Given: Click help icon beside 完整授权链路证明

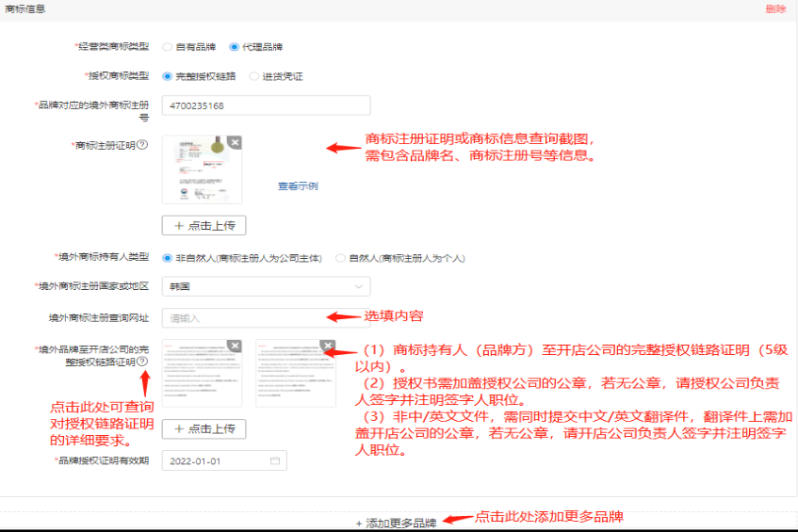Looking at the screenshot, I should [x=143, y=361].
